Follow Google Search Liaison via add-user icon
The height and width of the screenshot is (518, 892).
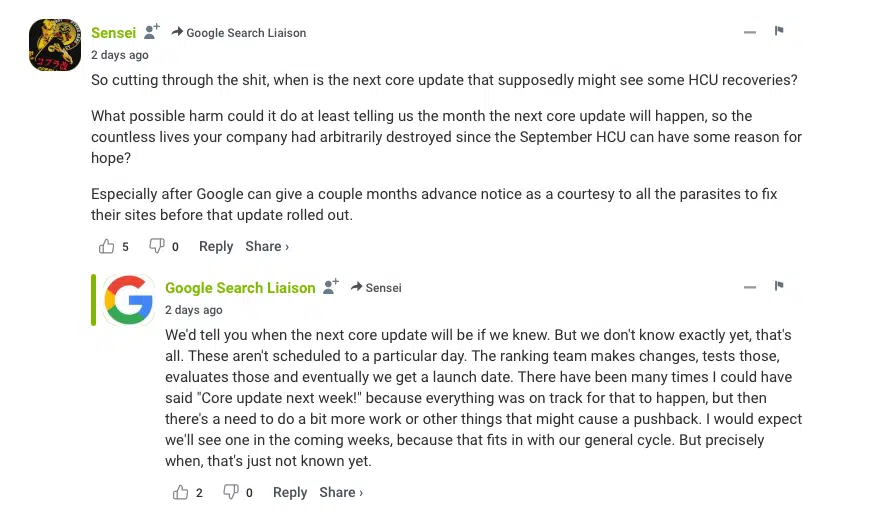coord(331,287)
